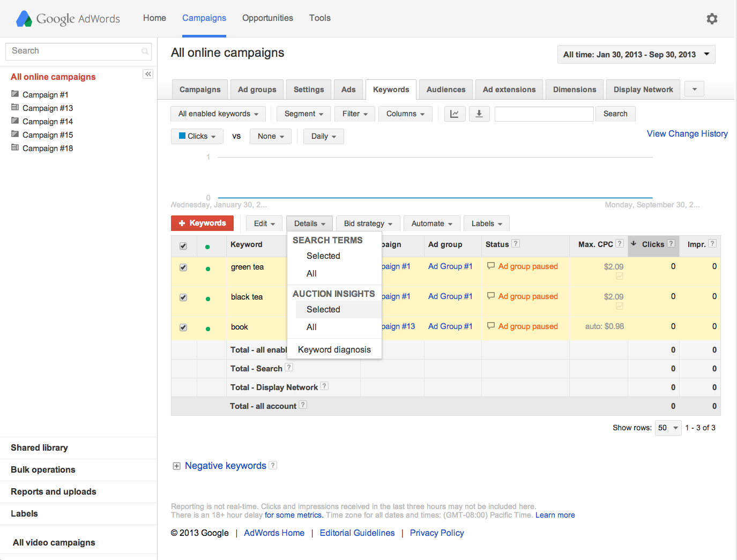The width and height of the screenshot is (737, 560).
Task: Click the red add Keywords button
Action: [202, 223]
